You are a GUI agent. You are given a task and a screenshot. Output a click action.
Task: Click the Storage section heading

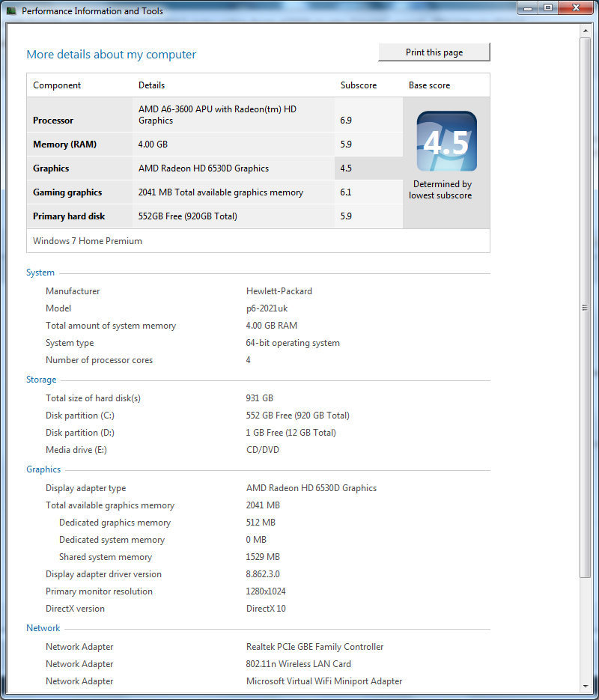coord(41,380)
